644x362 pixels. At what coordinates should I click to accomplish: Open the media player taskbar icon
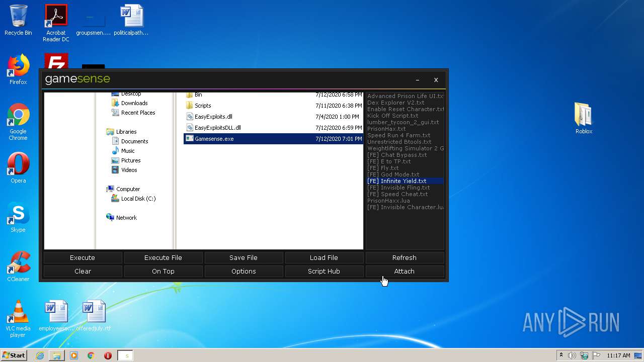pyautogui.click(x=74, y=355)
